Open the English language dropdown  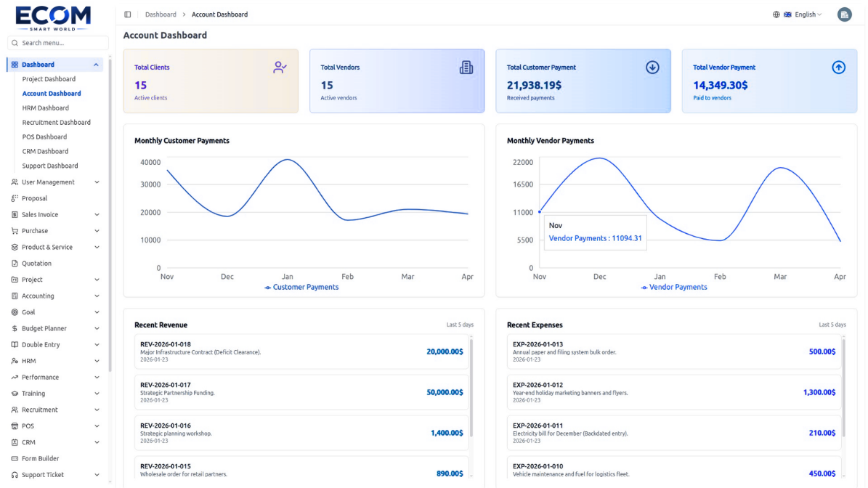pyautogui.click(x=803, y=15)
